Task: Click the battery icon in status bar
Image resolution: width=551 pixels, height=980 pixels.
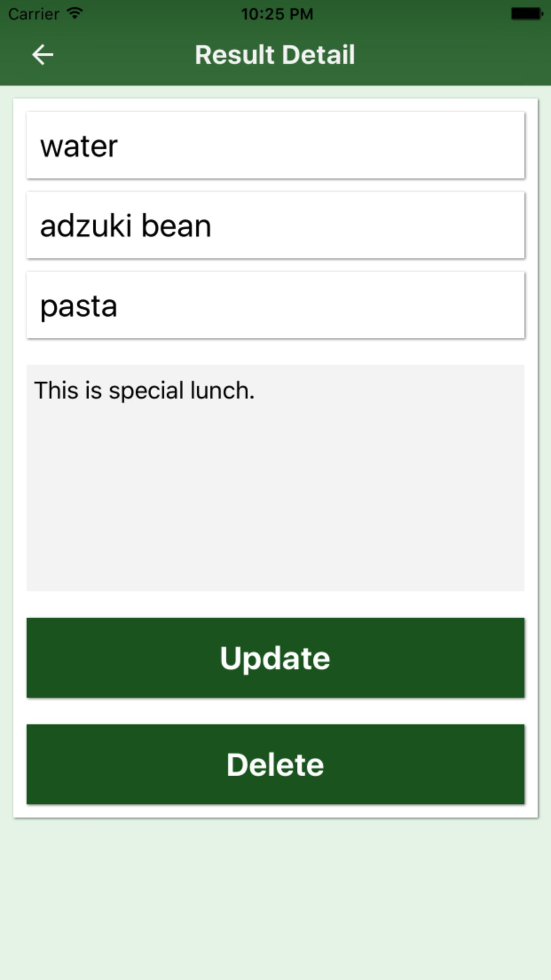Action: click(527, 14)
